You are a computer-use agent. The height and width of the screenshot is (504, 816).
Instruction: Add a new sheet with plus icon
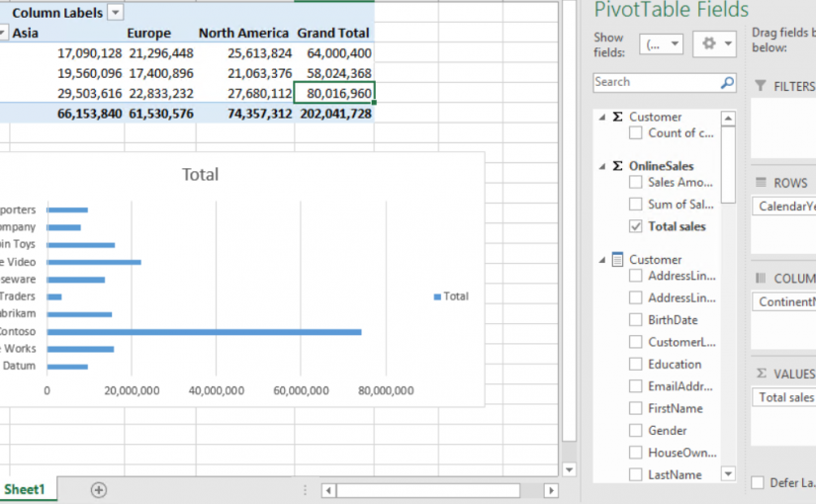[99, 489]
